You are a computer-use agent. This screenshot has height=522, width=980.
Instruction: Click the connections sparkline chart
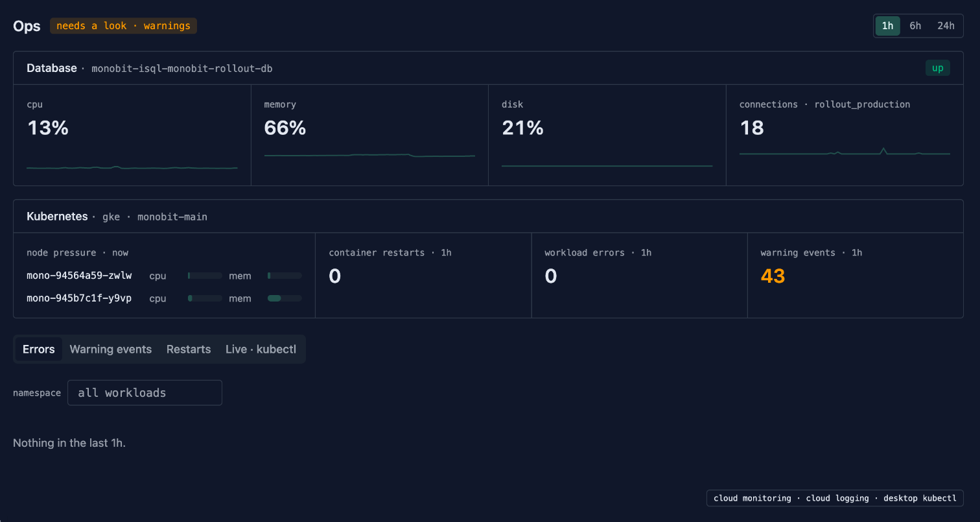[x=845, y=152]
